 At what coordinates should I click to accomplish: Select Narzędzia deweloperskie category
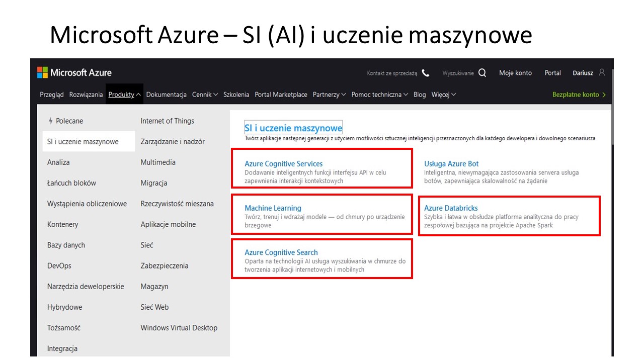(86, 286)
